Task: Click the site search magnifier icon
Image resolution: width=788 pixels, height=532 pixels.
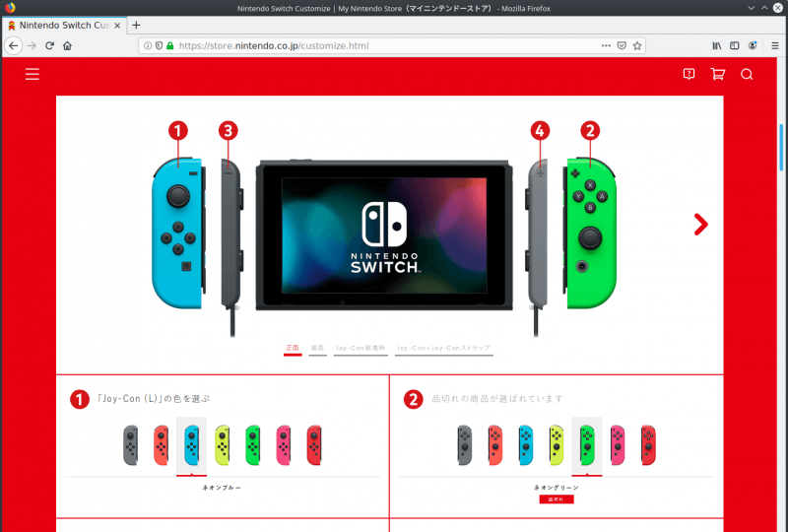Action: [747, 75]
